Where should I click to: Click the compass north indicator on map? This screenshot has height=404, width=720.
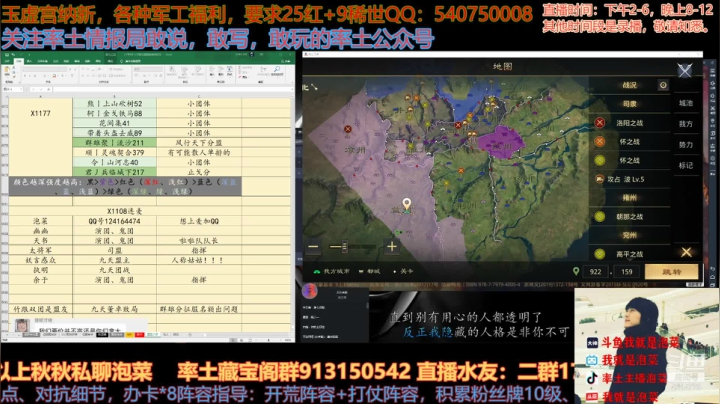(x=310, y=87)
